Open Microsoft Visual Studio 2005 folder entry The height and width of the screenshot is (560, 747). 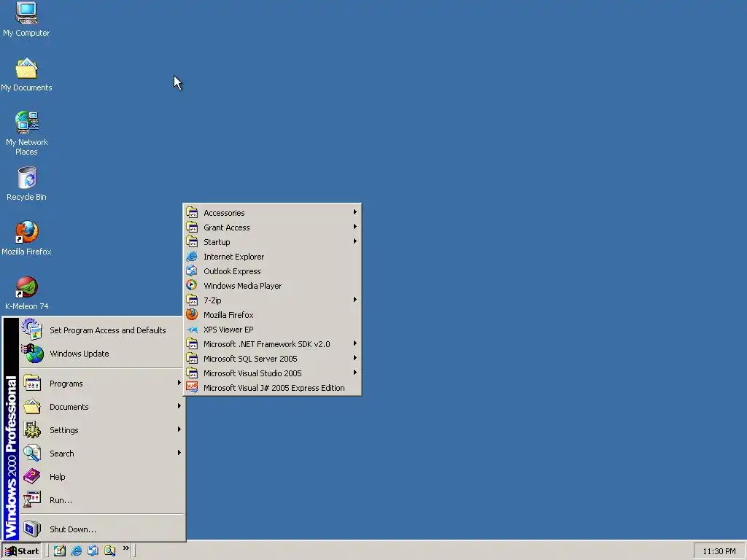(272, 373)
